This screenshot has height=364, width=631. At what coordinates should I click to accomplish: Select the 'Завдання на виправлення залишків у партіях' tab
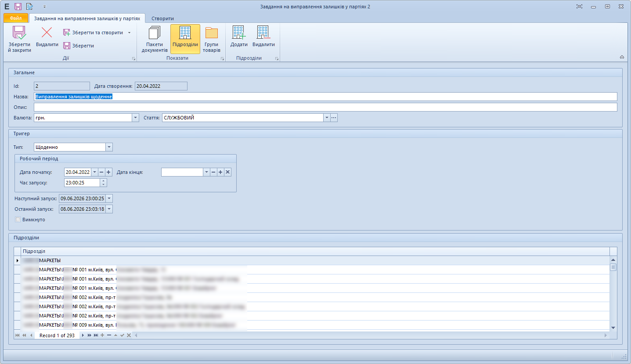click(87, 18)
